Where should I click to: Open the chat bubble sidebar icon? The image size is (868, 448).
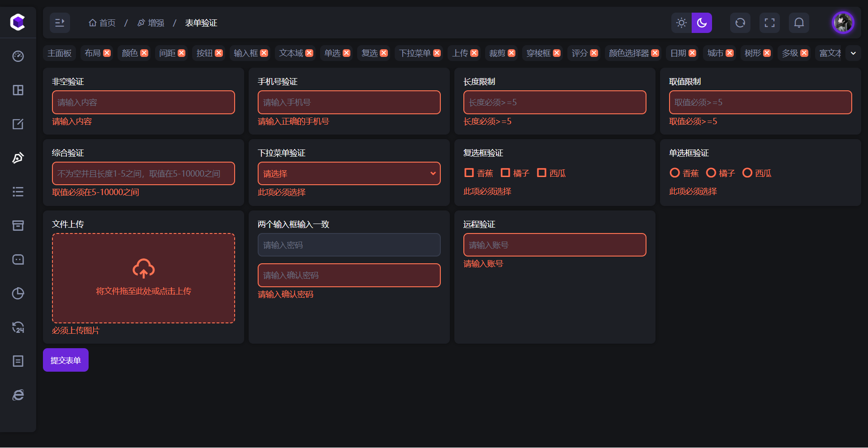(18, 260)
